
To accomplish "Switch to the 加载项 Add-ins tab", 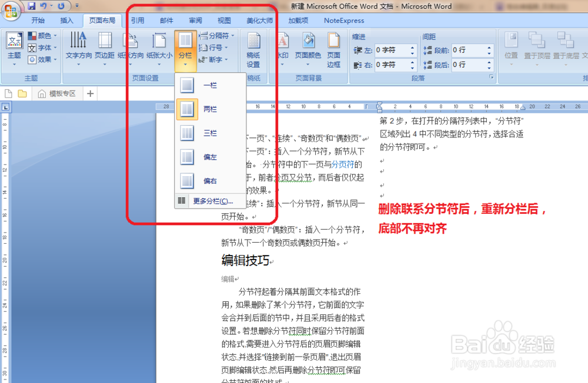I will (x=298, y=21).
